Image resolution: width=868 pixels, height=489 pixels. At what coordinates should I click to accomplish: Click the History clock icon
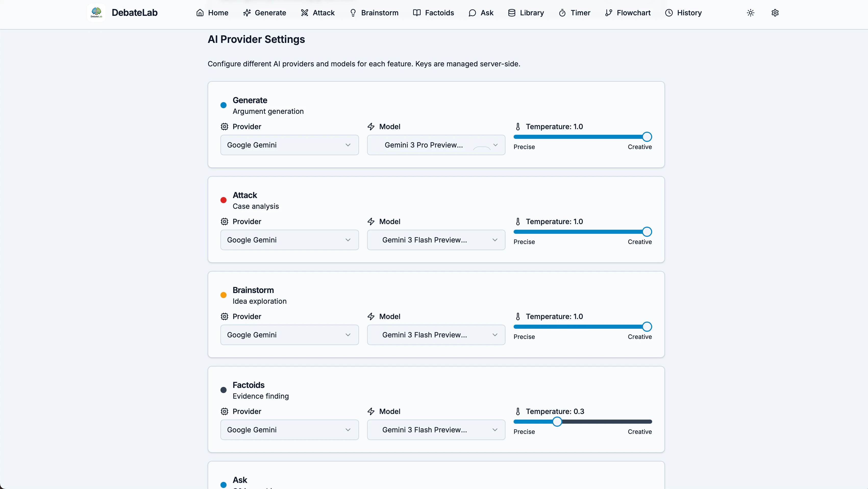pos(669,13)
